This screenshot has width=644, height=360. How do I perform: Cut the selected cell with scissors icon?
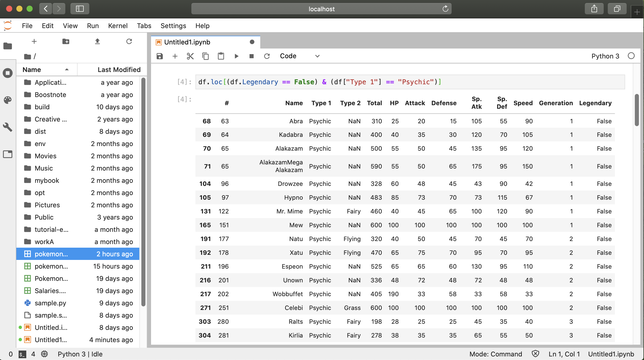190,56
